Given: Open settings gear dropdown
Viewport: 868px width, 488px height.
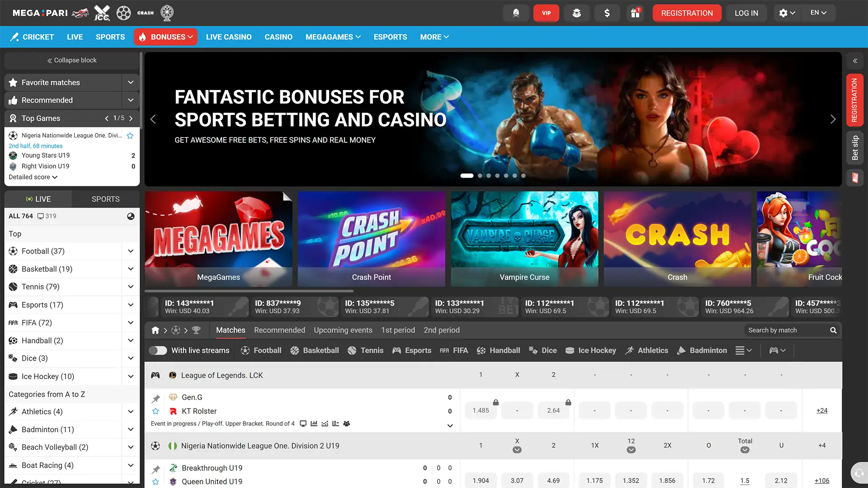Looking at the screenshot, I should pyautogui.click(x=787, y=13).
